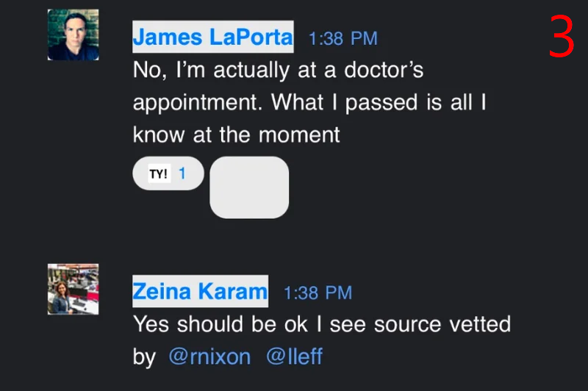Click the reaction count 1
This screenshot has width=588, height=391.
[182, 173]
